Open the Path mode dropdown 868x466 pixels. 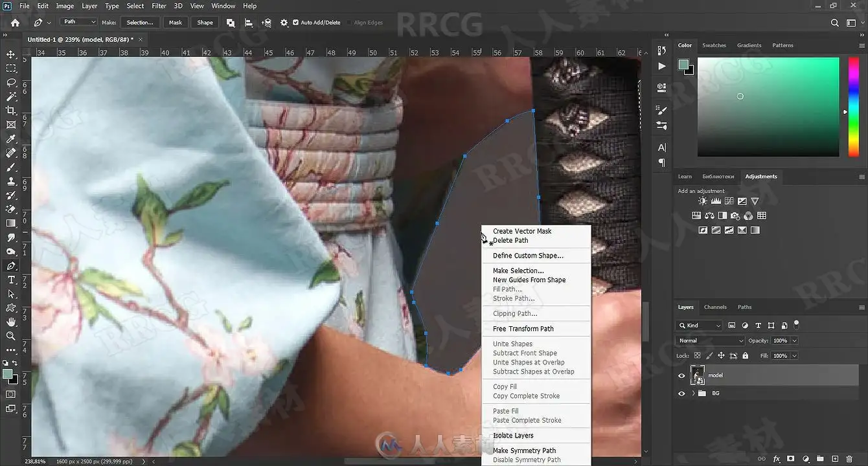point(78,22)
